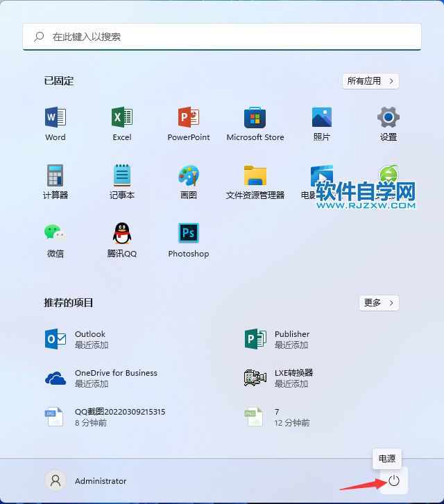Open 设置 (Settings) gear icon

[x=388, y=124]
